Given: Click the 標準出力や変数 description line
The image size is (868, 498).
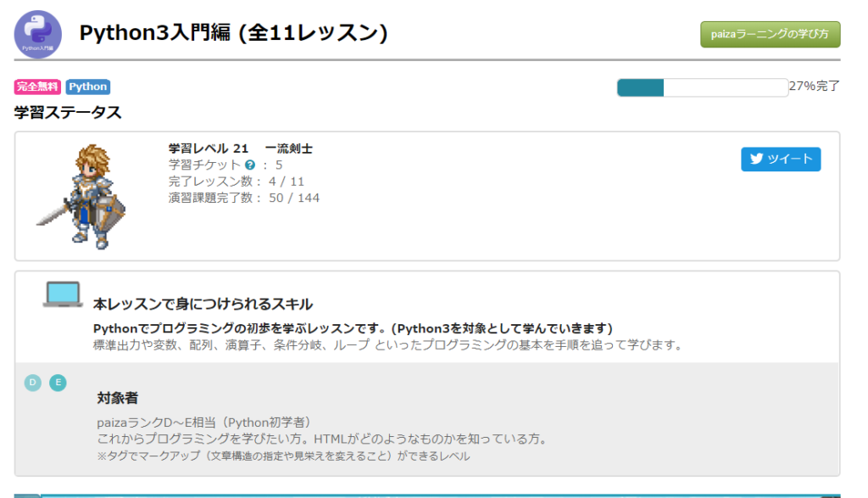Looking at the screenshot, I should tap(387, 344).
